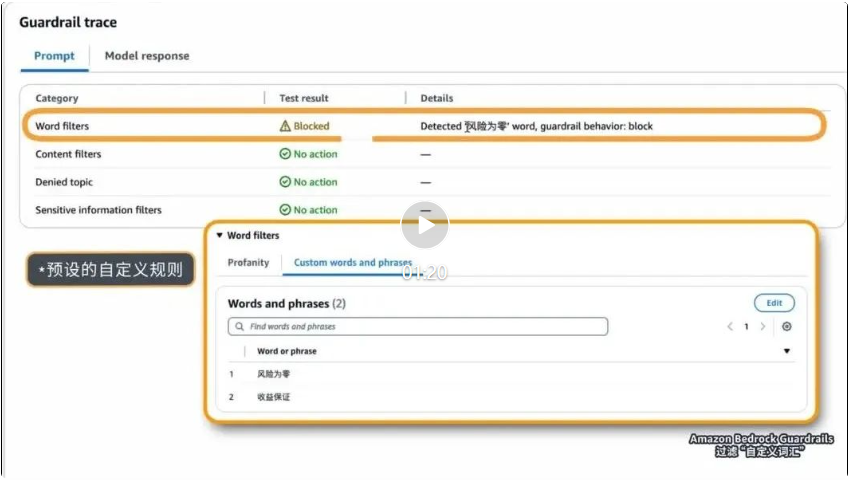Go to previous page arrow

[x=729, y=327]
